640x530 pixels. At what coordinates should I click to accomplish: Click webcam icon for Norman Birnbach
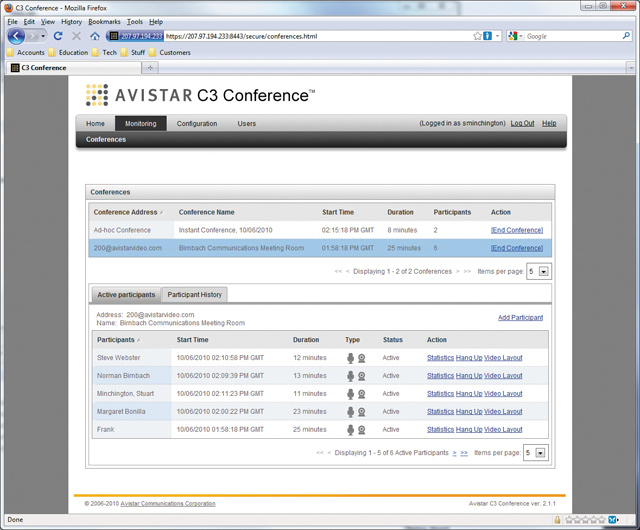pos(362,376)
